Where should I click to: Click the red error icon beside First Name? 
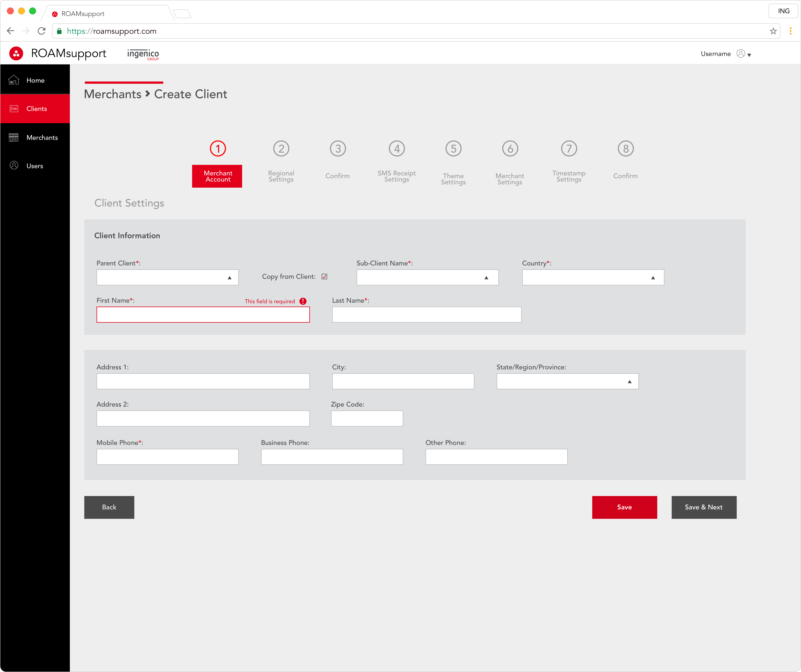[303, 301]
